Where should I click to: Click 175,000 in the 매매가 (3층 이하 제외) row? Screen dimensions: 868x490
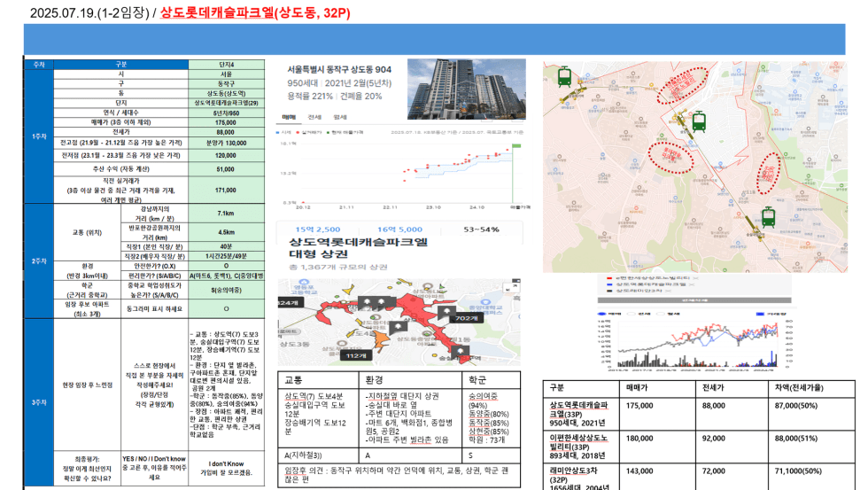coord(227,122)
